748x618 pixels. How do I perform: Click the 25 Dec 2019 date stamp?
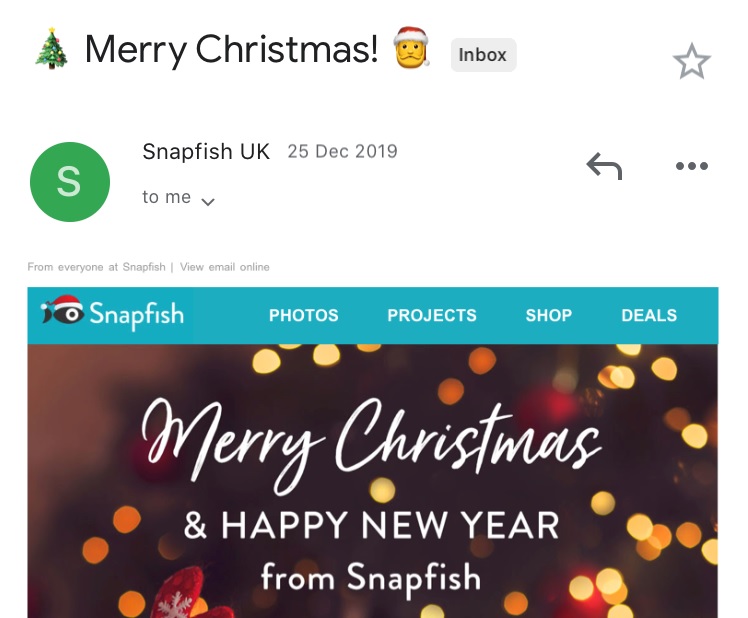click(x=343, y=151)
